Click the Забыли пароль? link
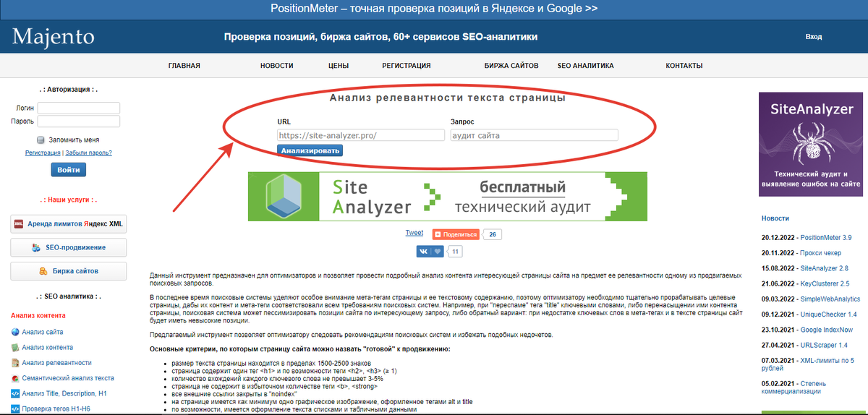Viewport: 868px width, 415px height. tap(88, 153)
